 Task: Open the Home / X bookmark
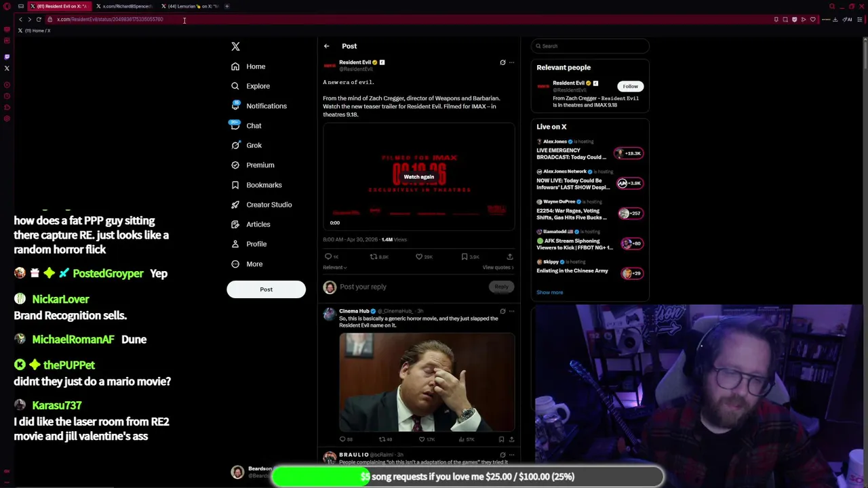(x=34, y=30)
